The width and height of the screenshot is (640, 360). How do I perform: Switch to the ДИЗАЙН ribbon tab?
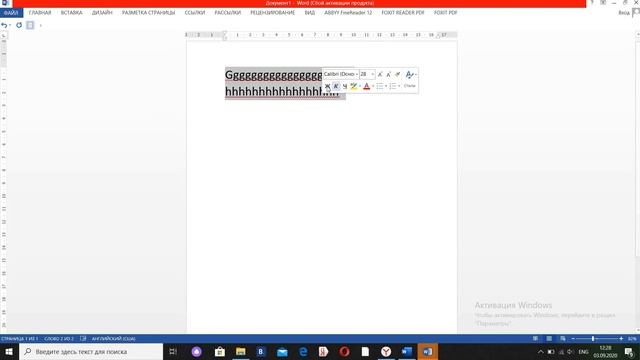(x=102, y=13)
